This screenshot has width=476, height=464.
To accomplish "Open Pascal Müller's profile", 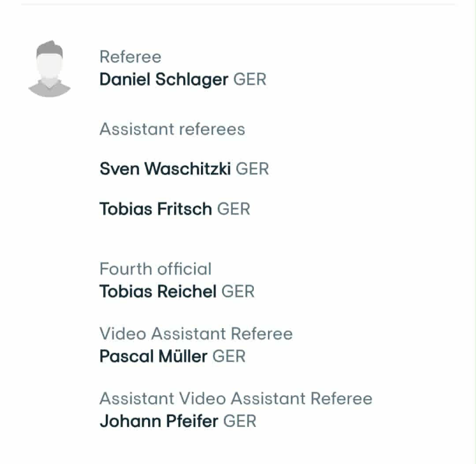I will click(153, 356).
